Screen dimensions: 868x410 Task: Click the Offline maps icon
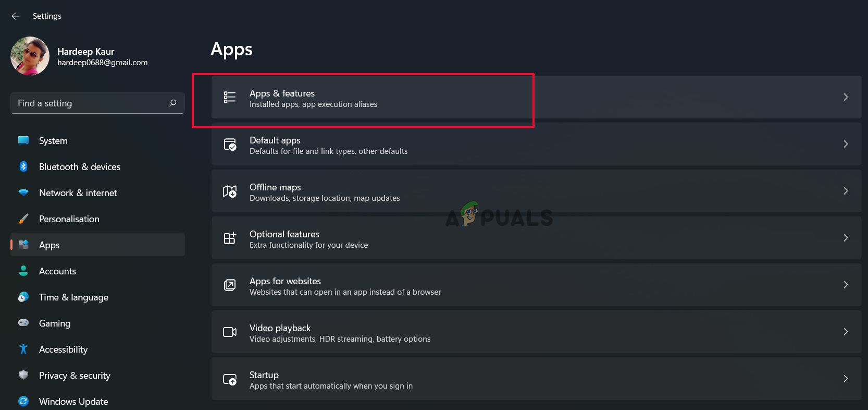pyautogui.click(x=230, y=191)
